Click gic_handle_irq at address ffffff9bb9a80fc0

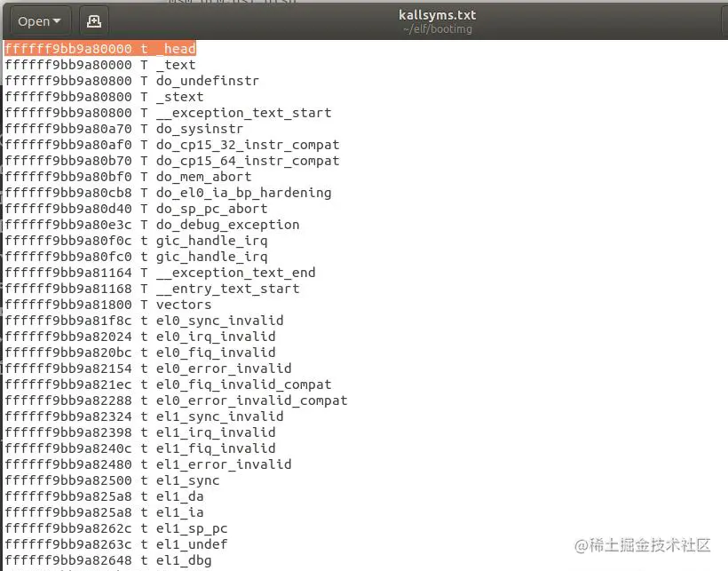pos(136,257)
